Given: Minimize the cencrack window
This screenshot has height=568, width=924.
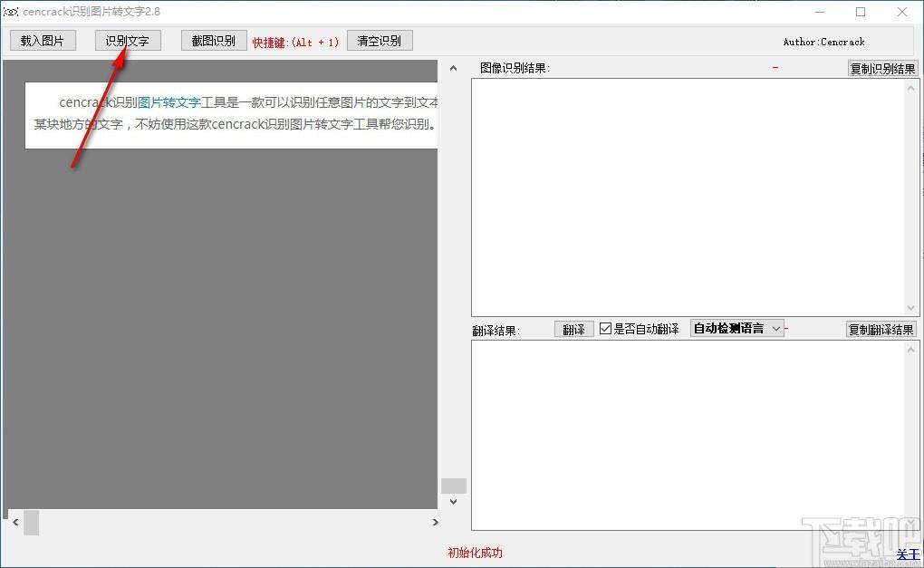Looking at the screenshot, I should [820, 12].
